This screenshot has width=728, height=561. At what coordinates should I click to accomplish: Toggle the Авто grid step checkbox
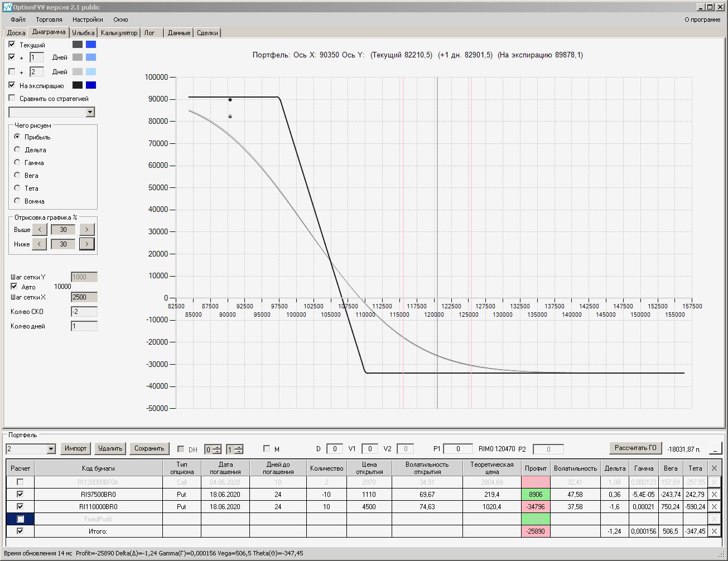tap(14, 286)
